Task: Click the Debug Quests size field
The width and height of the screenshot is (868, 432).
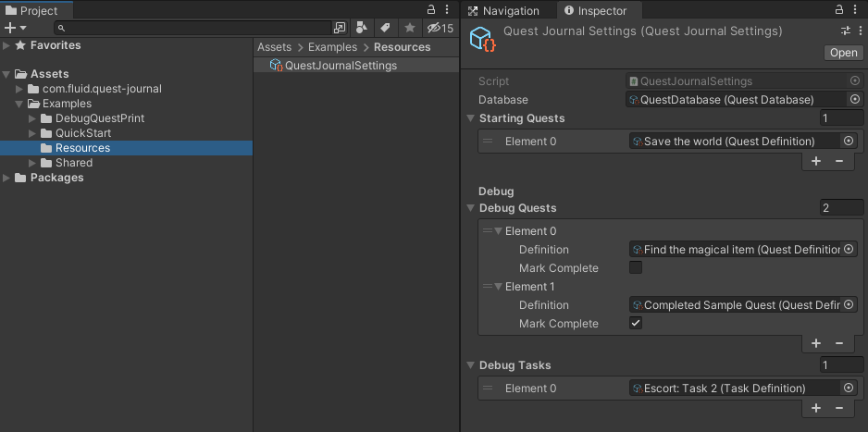Action: point(841,208)
